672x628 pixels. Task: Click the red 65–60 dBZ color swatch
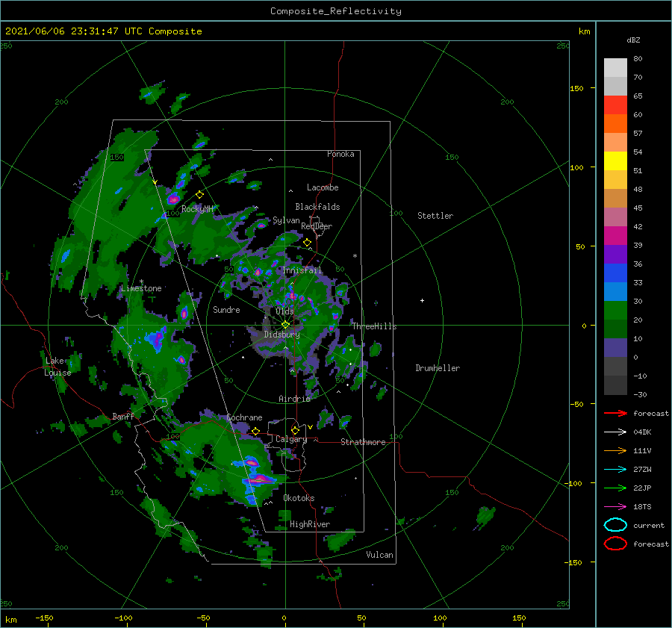pyautogui.click(x=615, y=105)
